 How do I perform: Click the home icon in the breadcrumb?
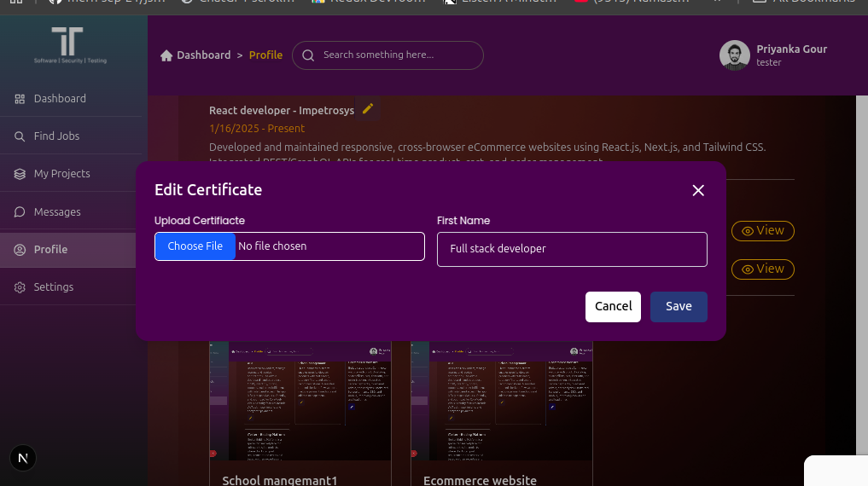tap(166, 55)
